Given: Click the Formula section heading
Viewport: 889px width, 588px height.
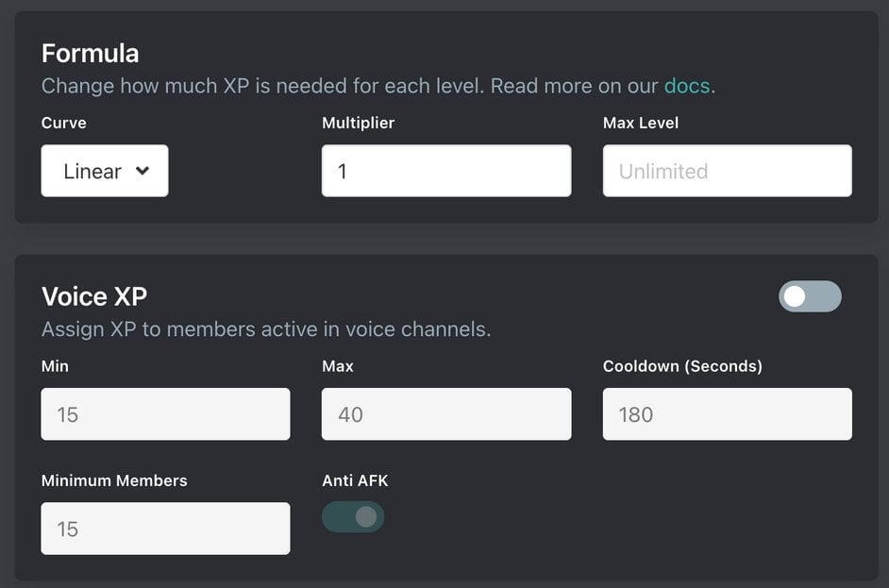Looking at the screenshot, I should coord(90,53).
